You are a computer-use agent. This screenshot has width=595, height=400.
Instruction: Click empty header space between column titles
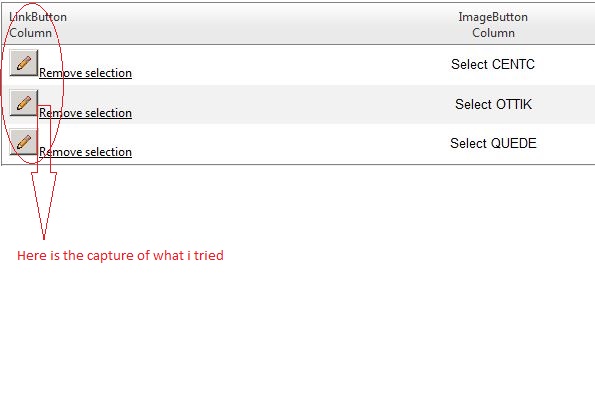[262, 24]
